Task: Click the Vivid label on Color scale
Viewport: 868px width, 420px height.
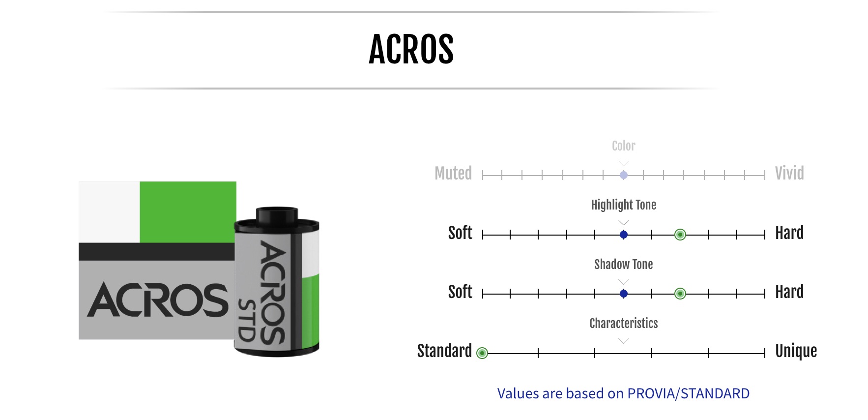Action: 789,173
